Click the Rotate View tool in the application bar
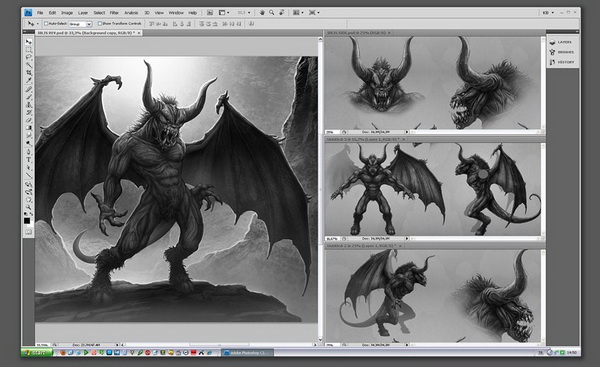600x367 pixels. 282,13
